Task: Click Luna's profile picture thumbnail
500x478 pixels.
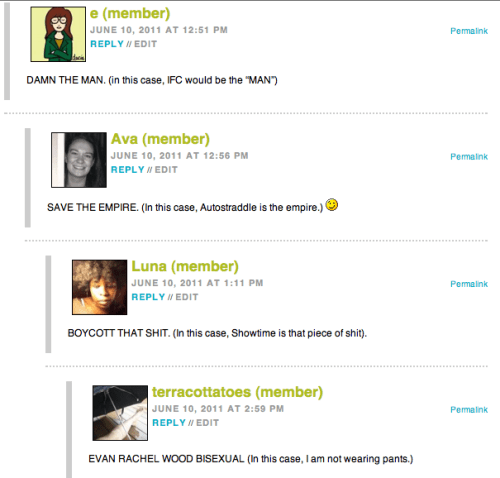Action: pos(100,287)
